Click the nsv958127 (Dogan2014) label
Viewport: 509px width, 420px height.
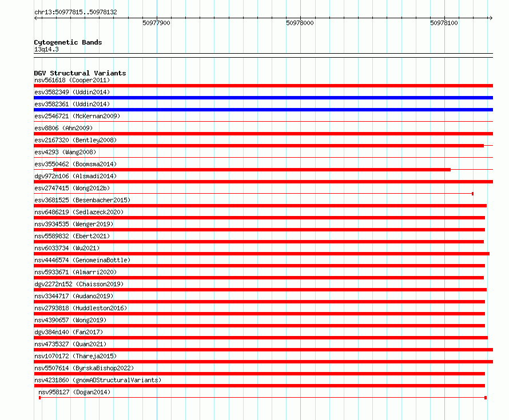coord(74,392)
